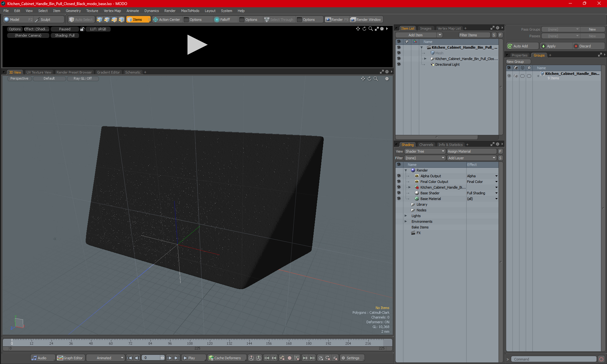Viewport: 607px width, 364px height.
Task: Click the record keyframe circle icon
Action: [x=289, y=358]
